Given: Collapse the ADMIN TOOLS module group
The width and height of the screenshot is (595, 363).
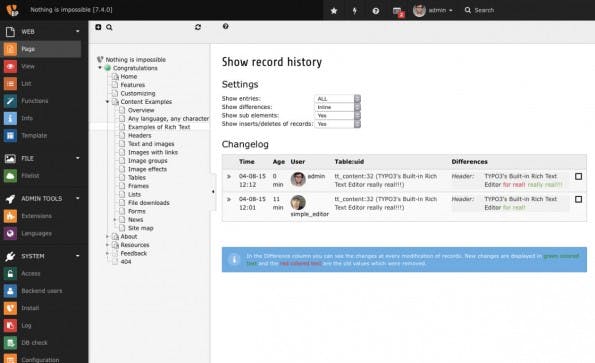Looking at the screenshot, I should pos(78,198).
